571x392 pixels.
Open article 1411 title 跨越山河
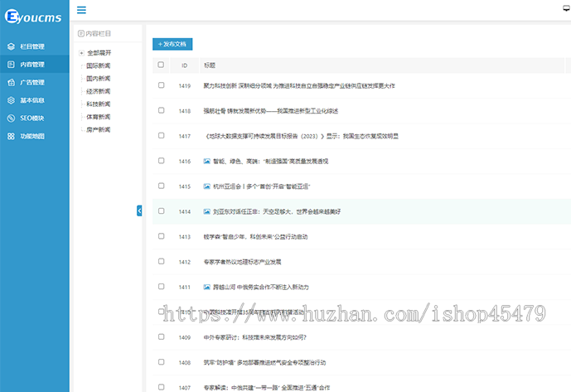(261, 287)
